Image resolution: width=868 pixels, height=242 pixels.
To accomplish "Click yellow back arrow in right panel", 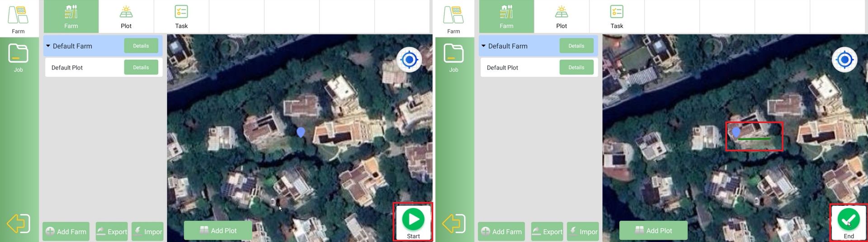I will (454, 223).
